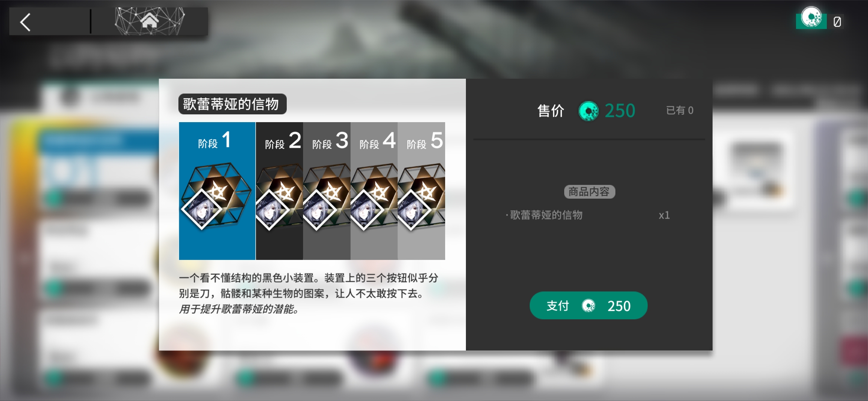Select the 阶段 4 token stage

coord(374,191)
